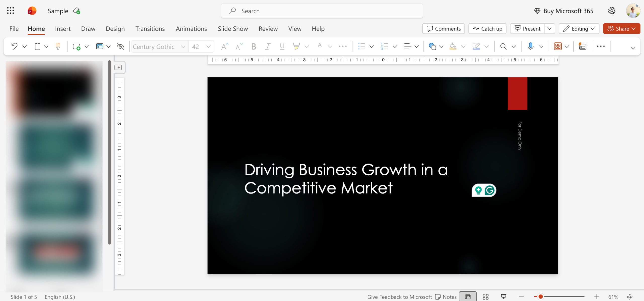Select the Format Painter brush icon
644x301 pixels.
pos(58,46)
